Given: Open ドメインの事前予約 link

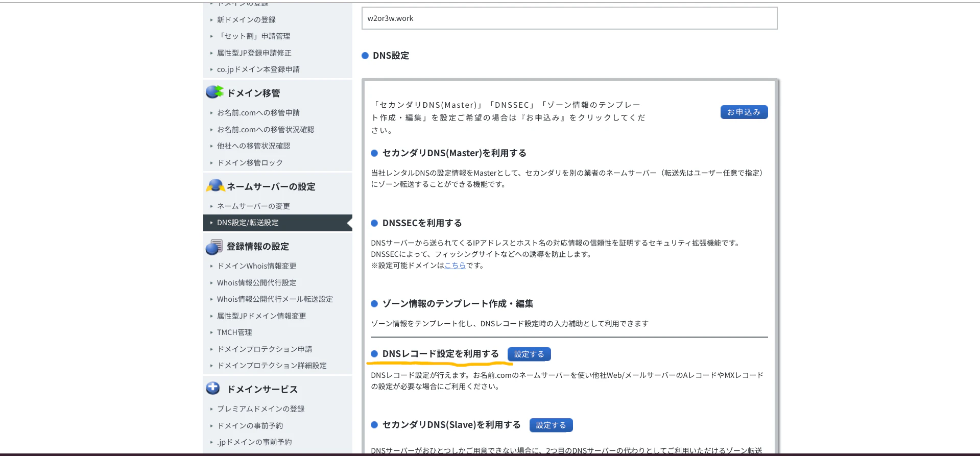Looking at the screenshot, I should (250, 426).
